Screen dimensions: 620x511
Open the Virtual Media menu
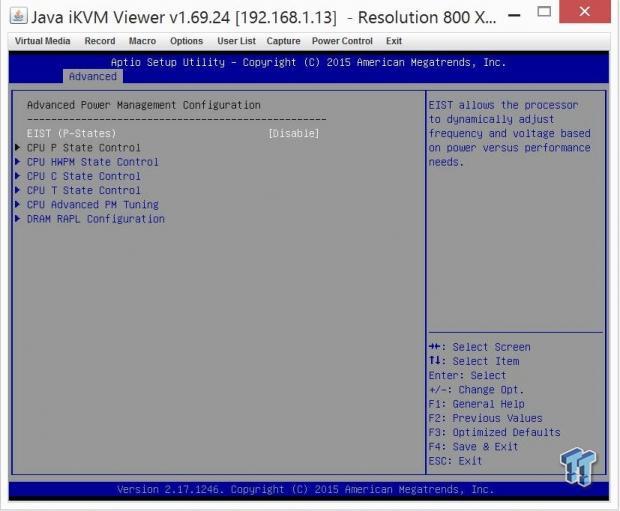[x=43, y=41]
